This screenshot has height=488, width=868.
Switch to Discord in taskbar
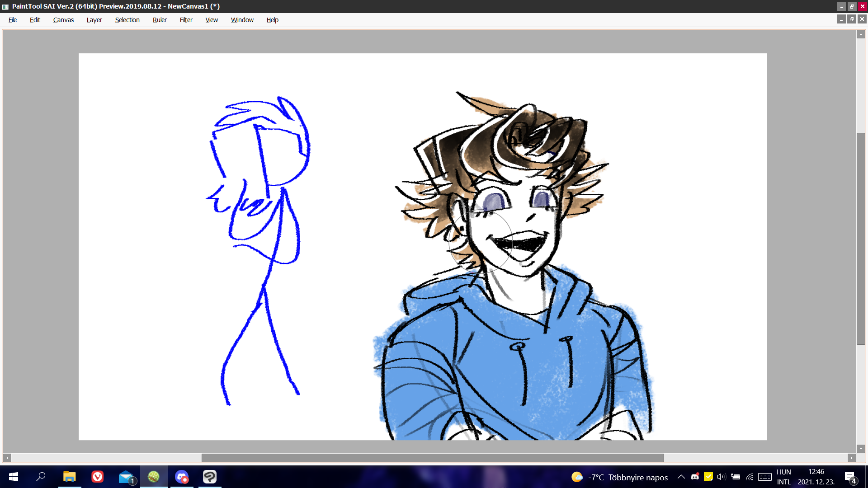coord(182,477)
